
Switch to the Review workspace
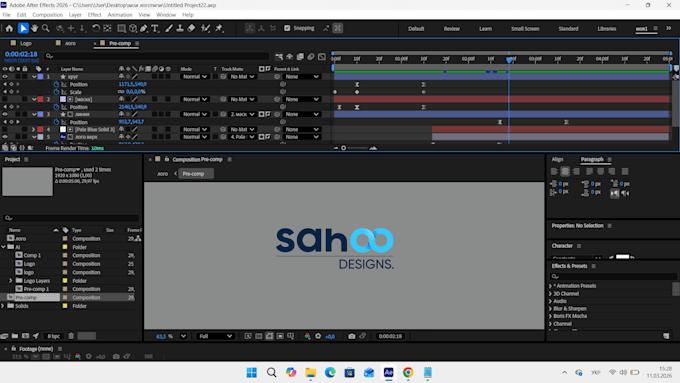(451, 29)
